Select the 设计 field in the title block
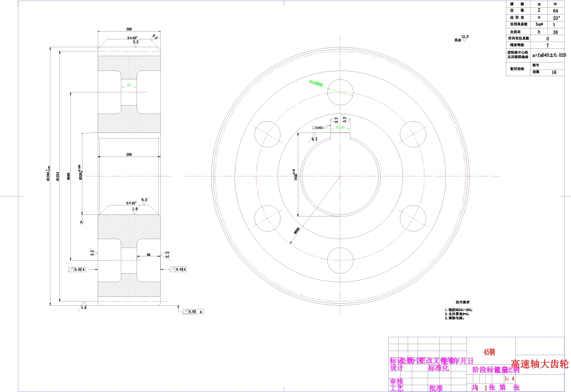Viewport: 571px width, 392px height. [396, 367]
